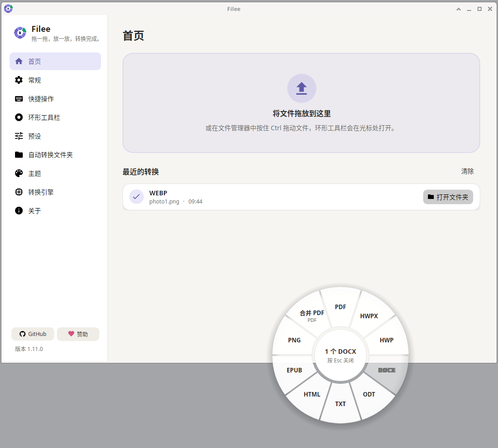Click the upload arrow icon in drop zone
Viewport: 498px width, 448px height.
click(x=301, y=88)
